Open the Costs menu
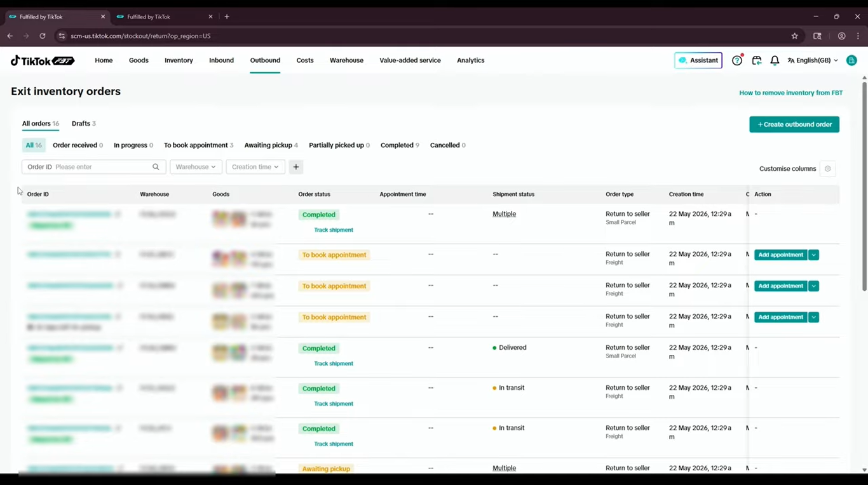 pyautogui.click(x=305, y=60)
